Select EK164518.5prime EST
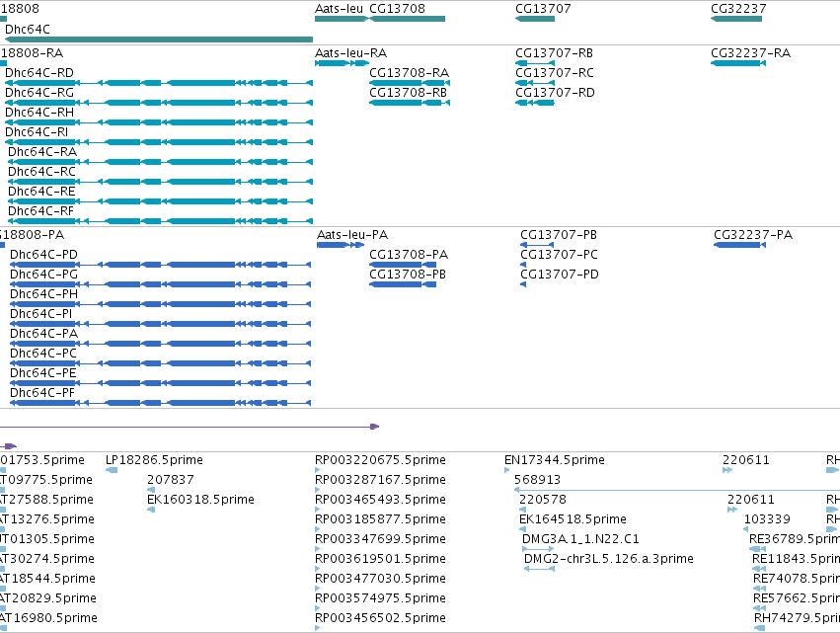The image size is (840, 633). point(523,529)
